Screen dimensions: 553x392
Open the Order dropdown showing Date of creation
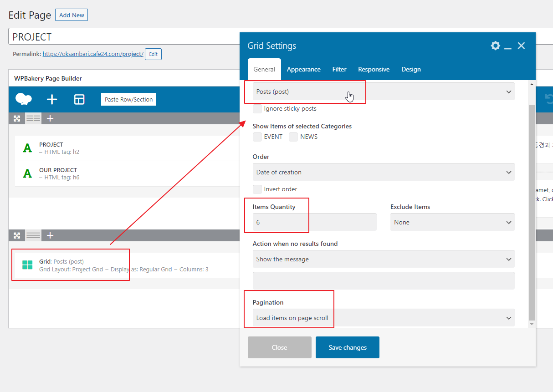[384, 172]
